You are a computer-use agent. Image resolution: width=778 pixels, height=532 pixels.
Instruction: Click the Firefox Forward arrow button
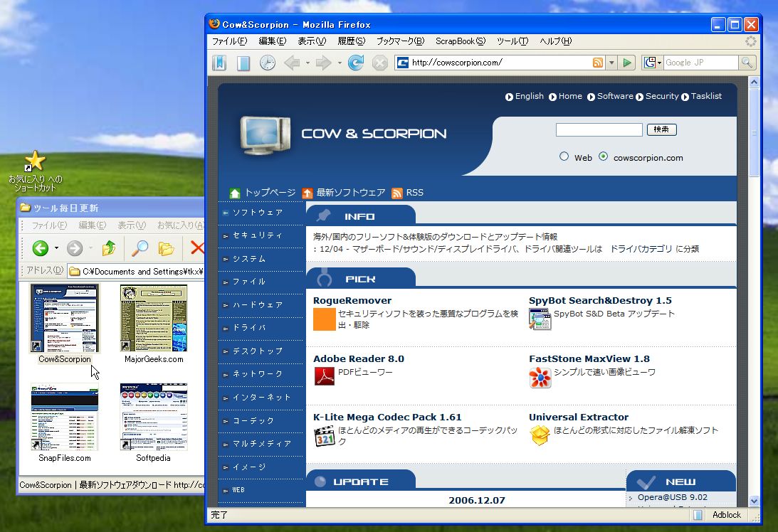323,63
